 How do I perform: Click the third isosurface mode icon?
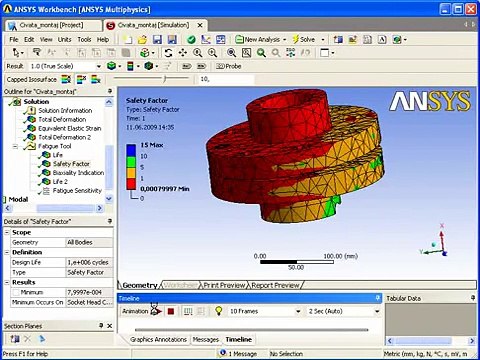click(96, 79)
